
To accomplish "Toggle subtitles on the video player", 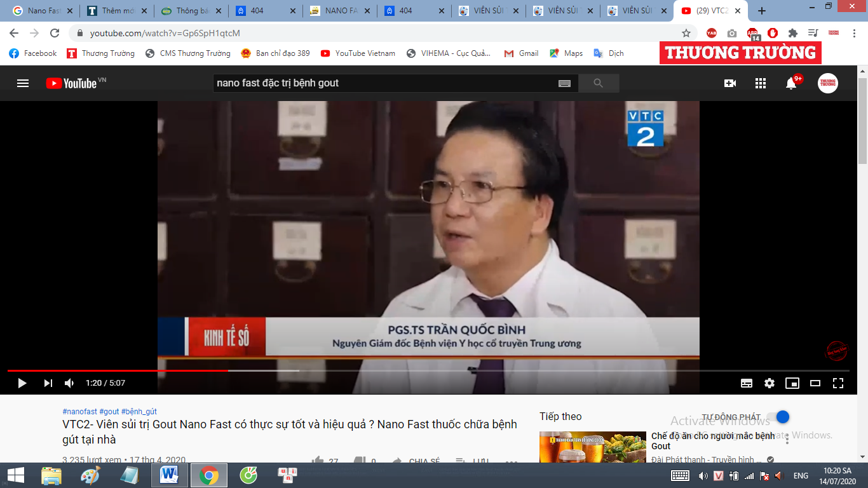I will (747, 383).
